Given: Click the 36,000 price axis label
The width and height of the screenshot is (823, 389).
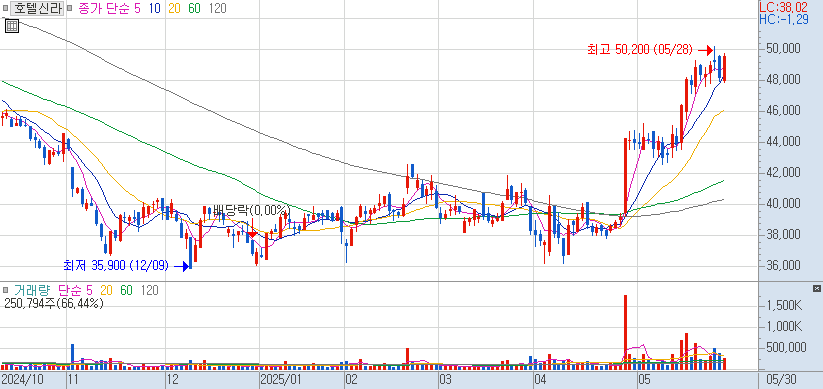Looking at the screenshot, I should pos(783,265).
